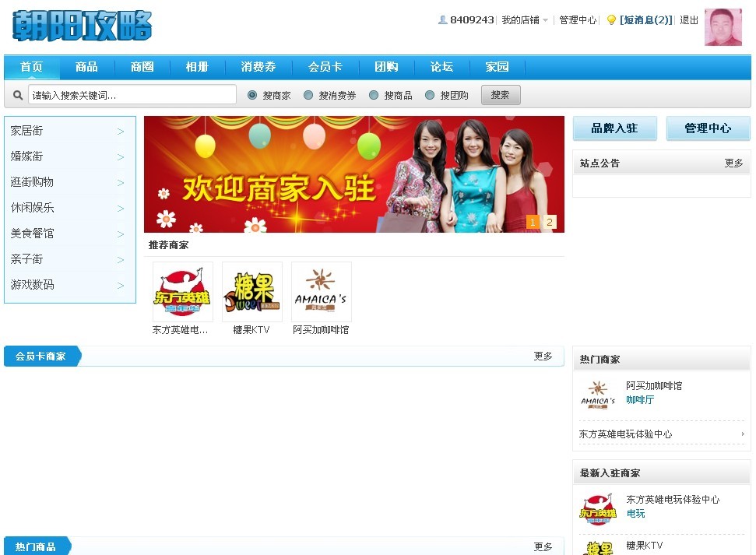This screenshot has width=756, height=555.
Task: Click the lightbulb icon next to 短消息
Action: [611, 19]
